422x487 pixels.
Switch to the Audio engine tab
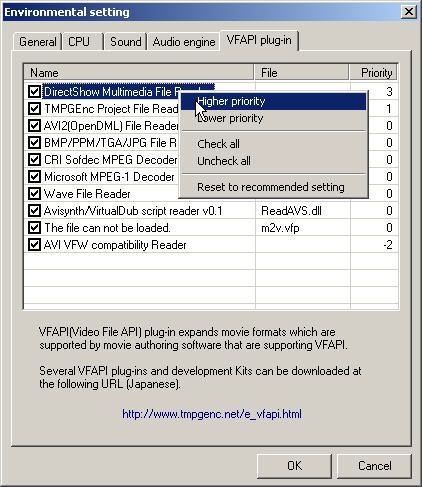(x=184, y=42)
